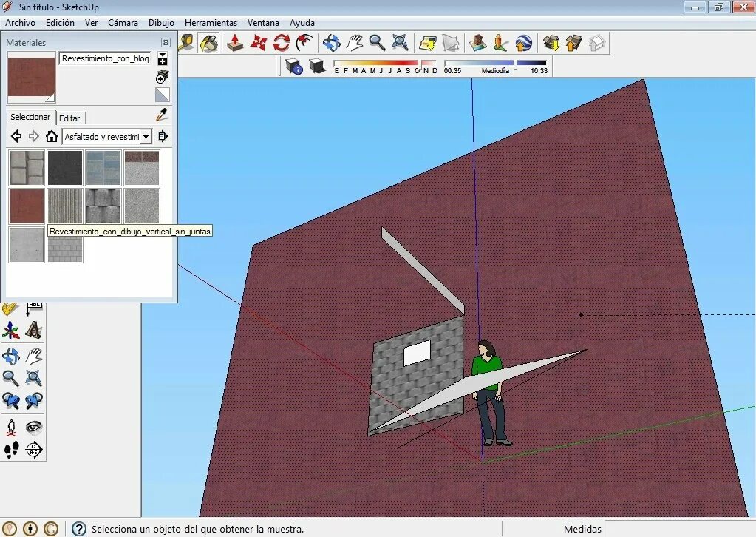Open the material name dropdown arrow

pos(162,55)
